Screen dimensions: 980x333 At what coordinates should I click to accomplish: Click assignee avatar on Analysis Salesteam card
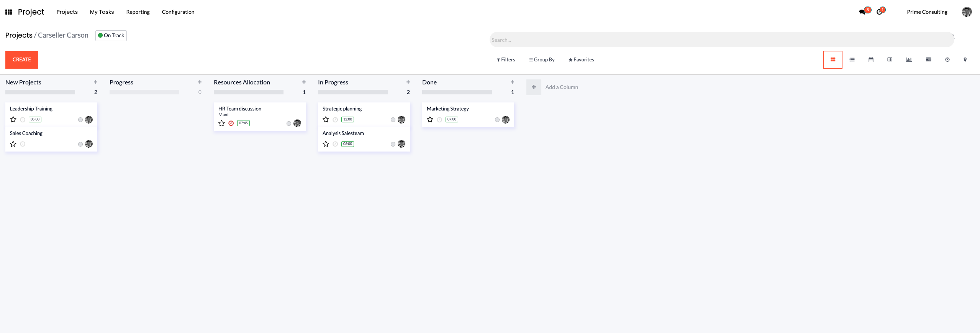pos(402,144)
